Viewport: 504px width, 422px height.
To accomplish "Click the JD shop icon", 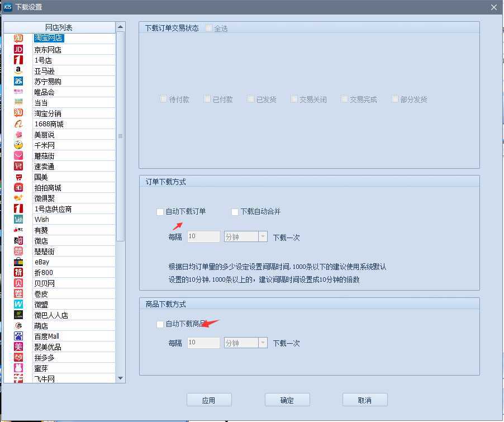I will [18, 49].
